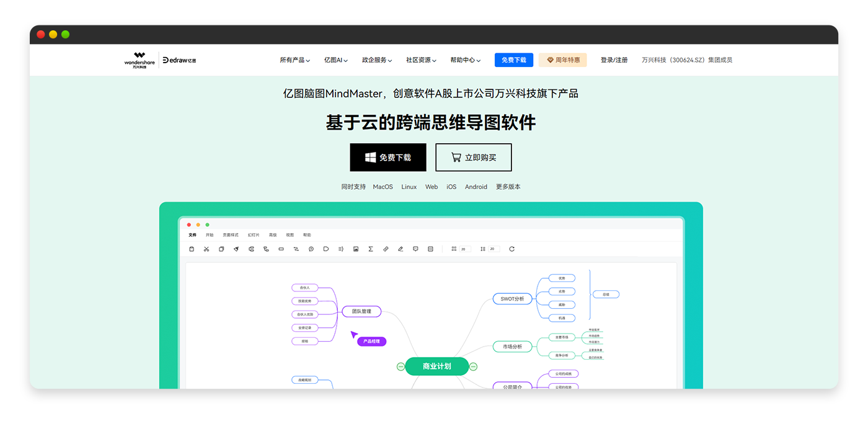Open the 社区资源 dropdown menu
The width and height of the screenshot is (868, 434).
(421, 60)
